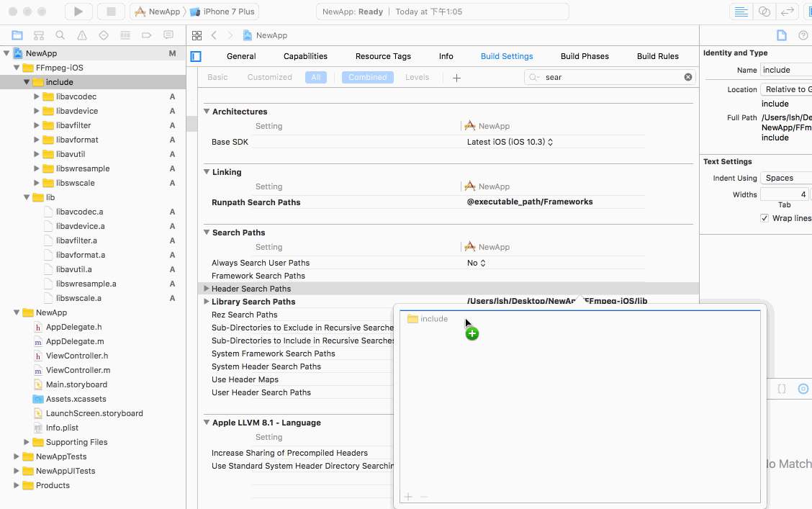Screen dimensions: 812x509
Task: Switch to the General tab
Action: [241, 56]
